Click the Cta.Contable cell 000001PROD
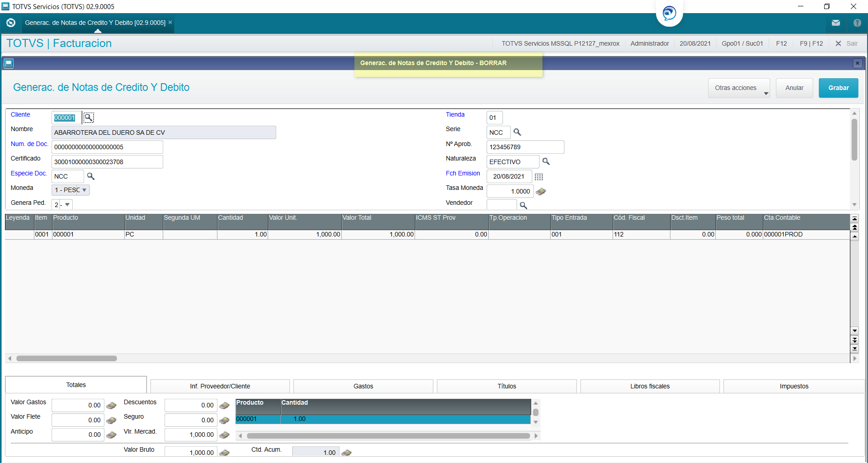The image size is (868, 463). (806, 234)
